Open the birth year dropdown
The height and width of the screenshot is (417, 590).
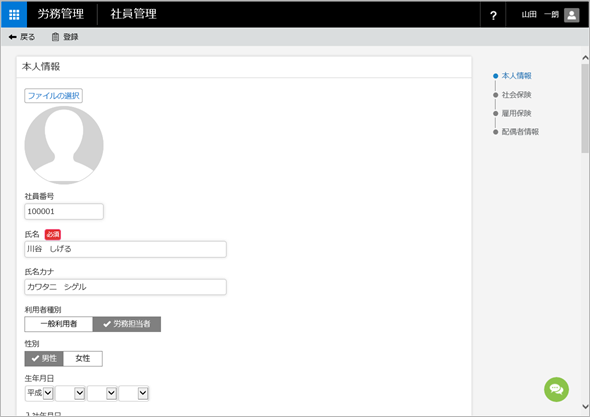(70, 393)
